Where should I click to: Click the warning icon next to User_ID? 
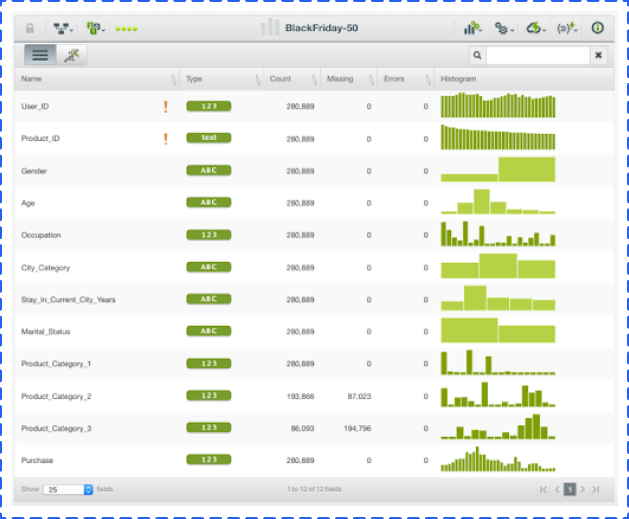[x=166, y=105]
